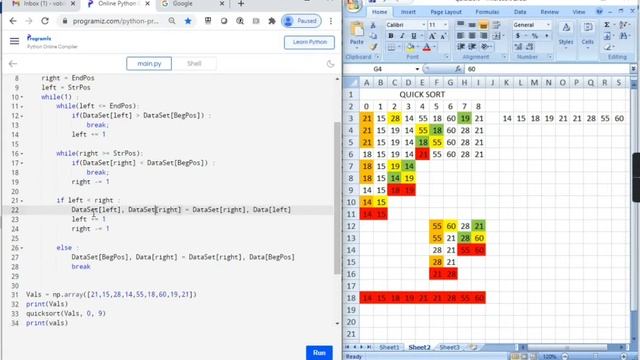Close the Google browser tab
The width and height of the screenshot is (640, 360).
(x=222, y=4)
